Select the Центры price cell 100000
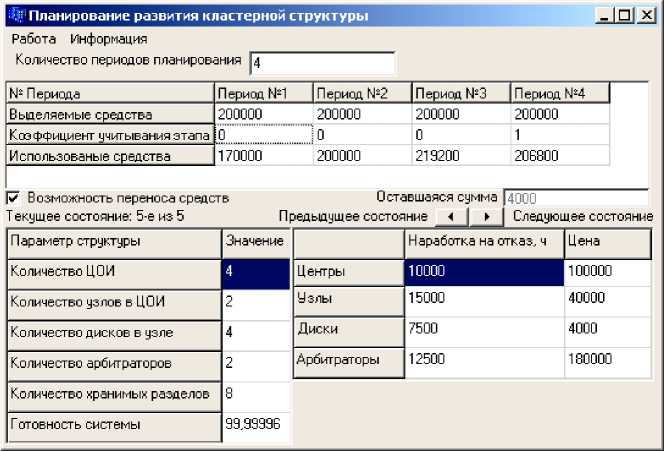This screenshot has height=451, width=664. point(608,273)
